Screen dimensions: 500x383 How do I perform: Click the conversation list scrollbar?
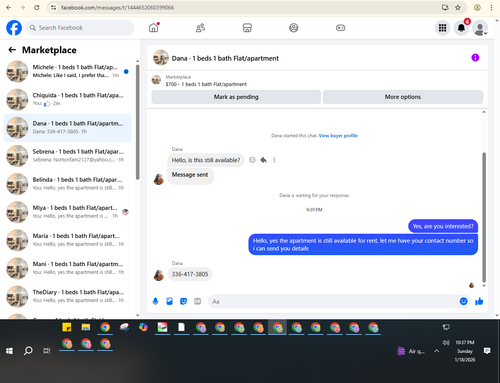pos(138,122)
